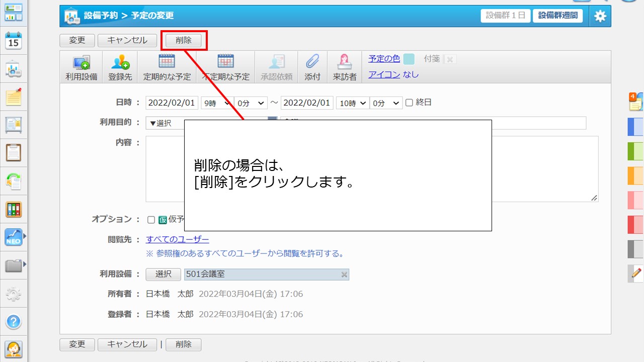Open the yellow memo pad sidebar icon
Screen dimensions: 644x362
14,97
